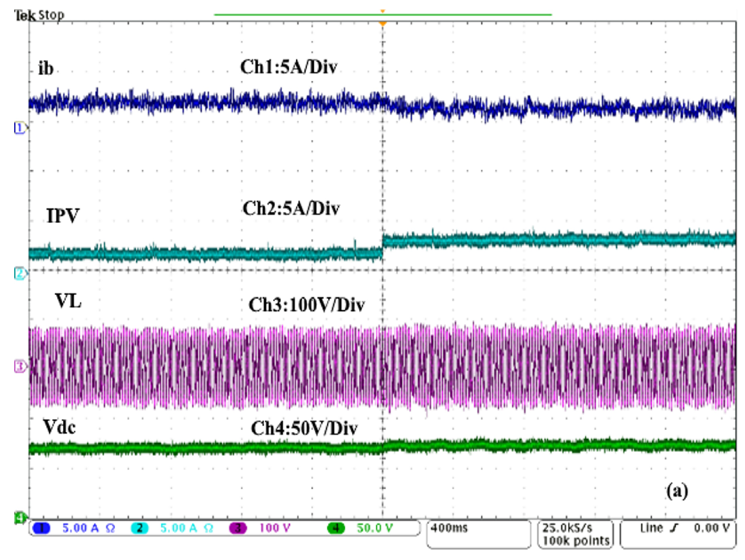Click the channel 1 ground marker on left edge
The width and height of the screenshot is (745, 560).
[x=20, y=128]
